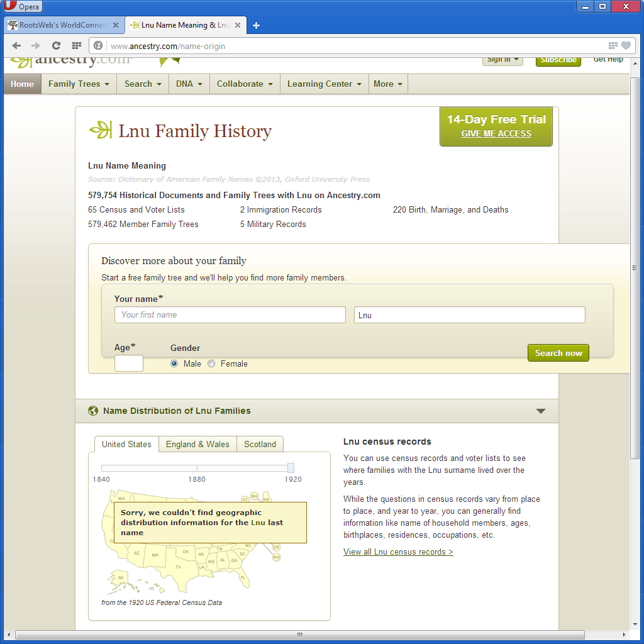The width and height of the screenshot is (644, 644).
Task: Select the Male gender option
Action: click(x=174, y=364)
